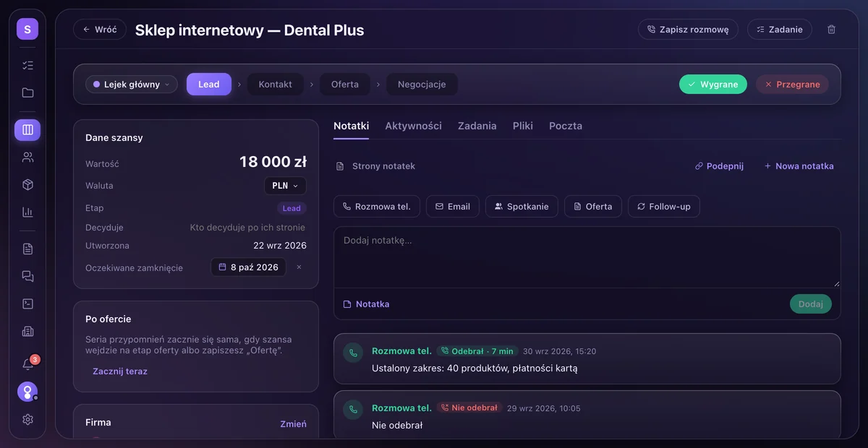Image resolution: width=868 pixels, height=448 pixels.
Task: Select the Lead pipeline stage
Action: (x=209, y=85)
